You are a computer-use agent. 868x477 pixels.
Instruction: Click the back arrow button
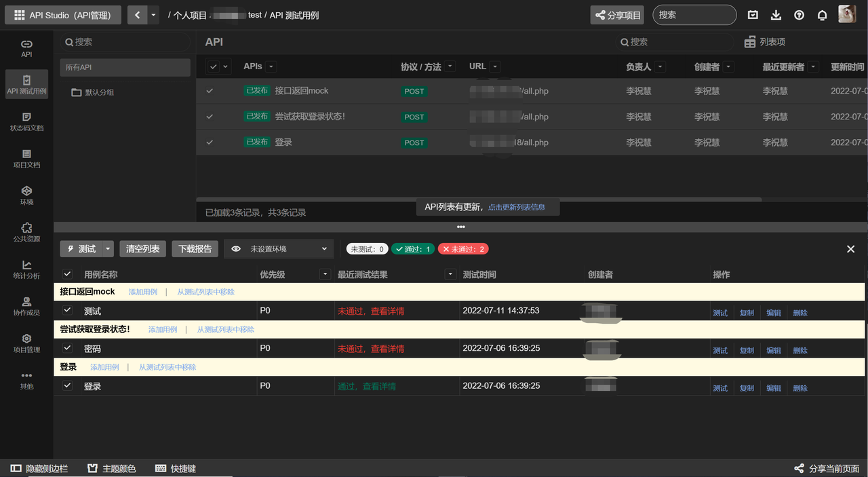coord(138,15)
